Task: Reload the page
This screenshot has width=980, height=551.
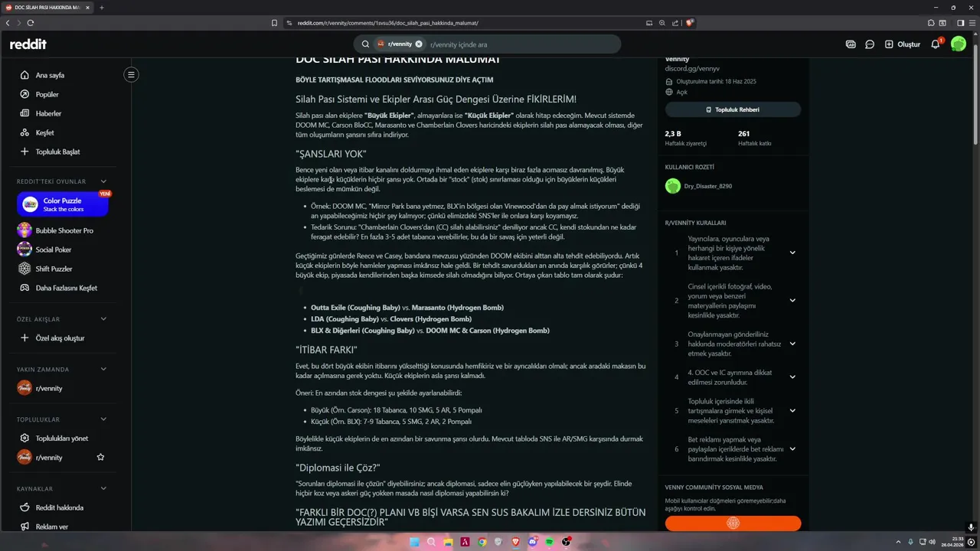Action: point(31,23)
